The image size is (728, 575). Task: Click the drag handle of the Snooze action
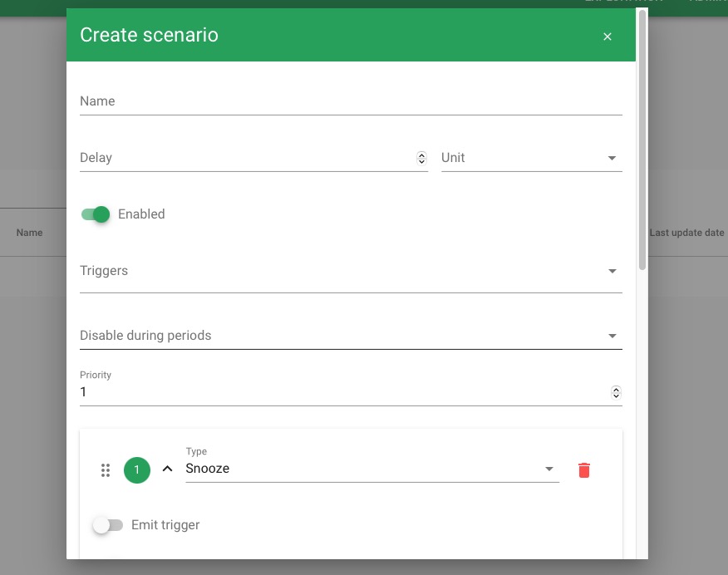point(106,469)
